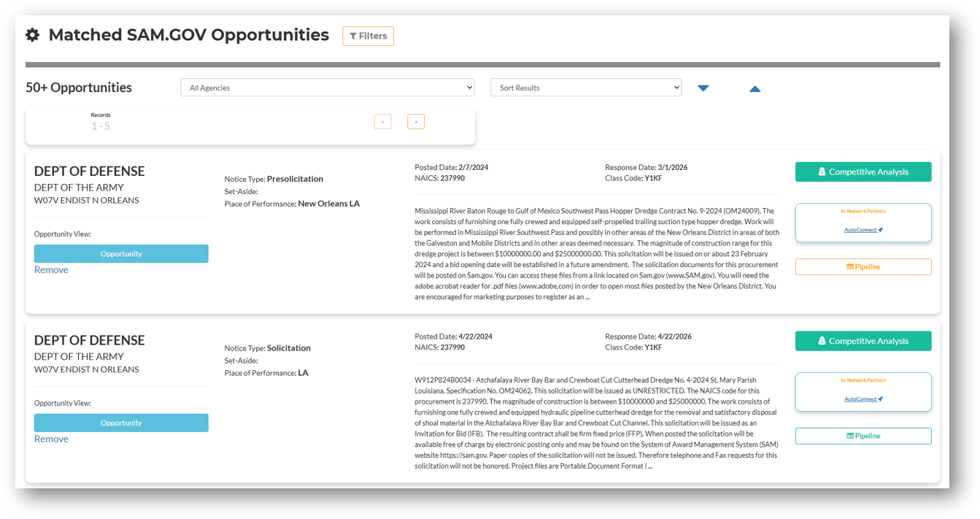Go to next records page
Viewport: 980px width, 519px height.
pos(416,122)
